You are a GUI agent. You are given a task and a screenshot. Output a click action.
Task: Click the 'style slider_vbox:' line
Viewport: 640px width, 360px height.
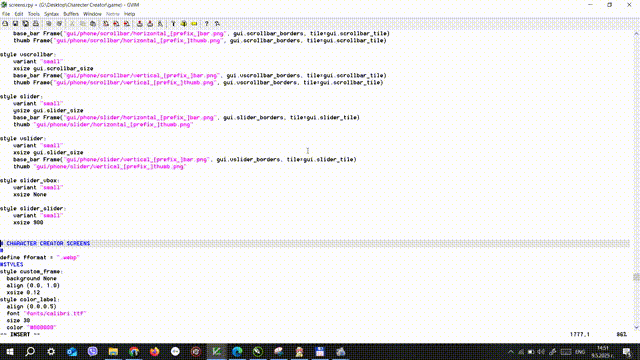coord(30,180)
